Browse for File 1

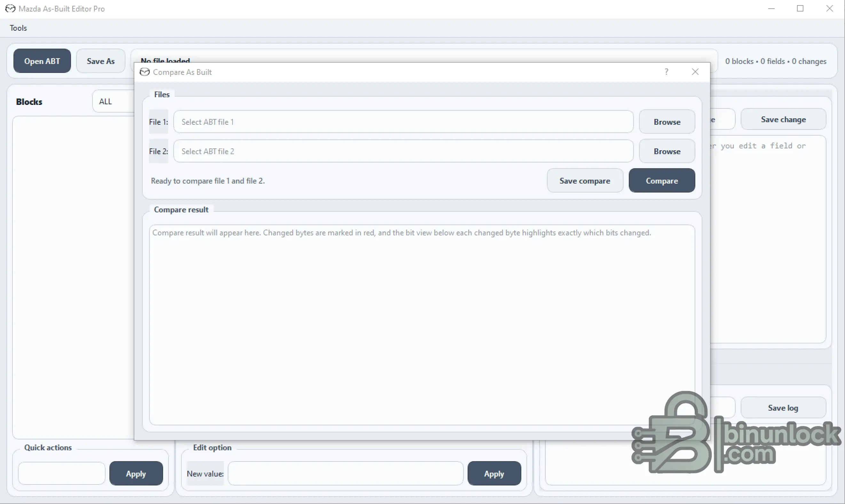pyautogui.click(x=667, y=122)
